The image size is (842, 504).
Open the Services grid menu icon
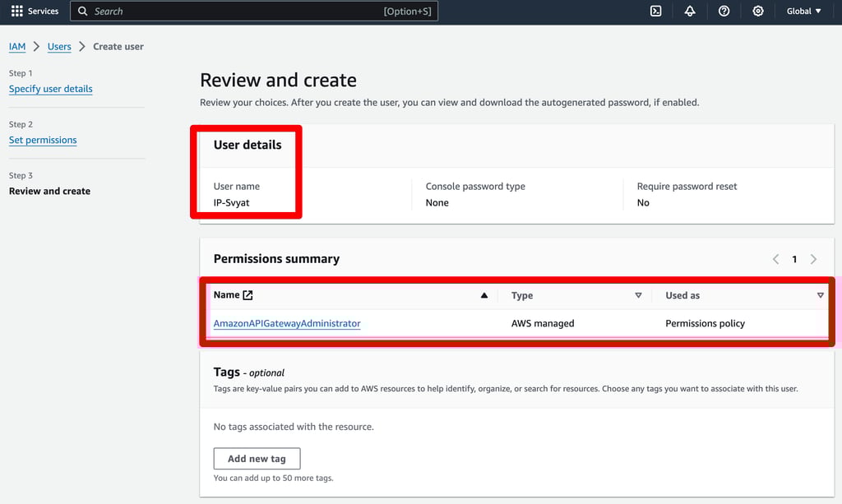[x=16, y=11]
